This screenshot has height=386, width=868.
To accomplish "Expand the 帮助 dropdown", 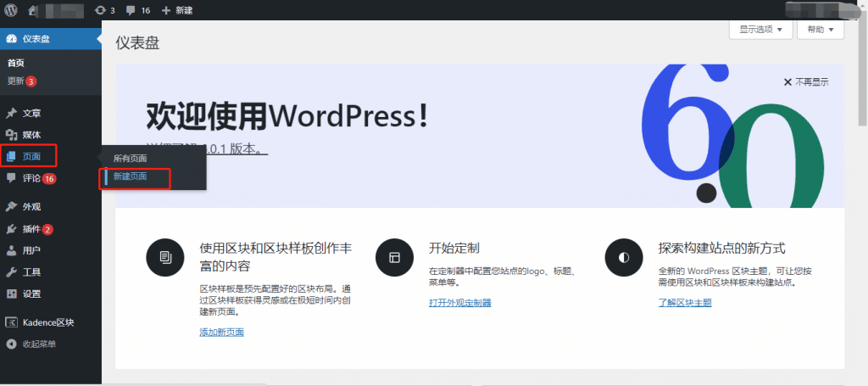I will tap(821, 30).
